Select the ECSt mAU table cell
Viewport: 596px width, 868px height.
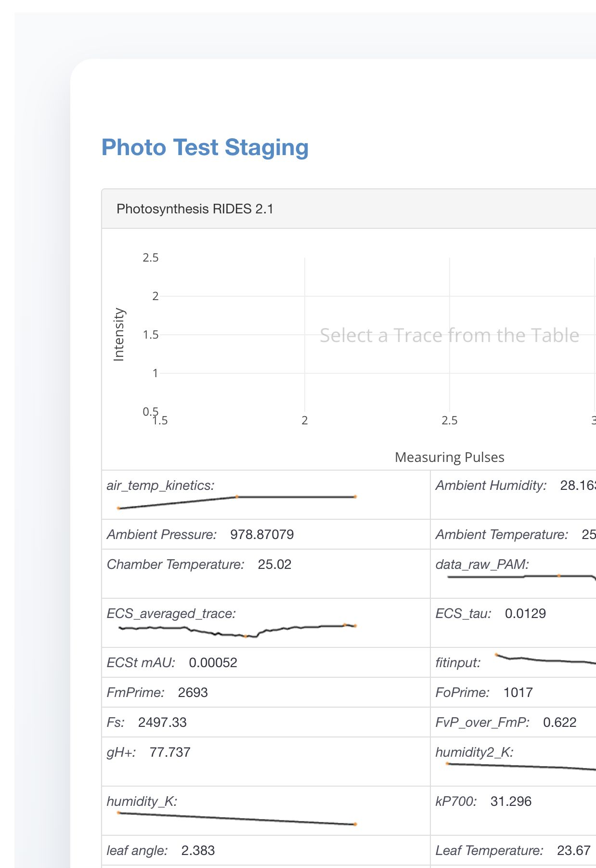(266, 662)
